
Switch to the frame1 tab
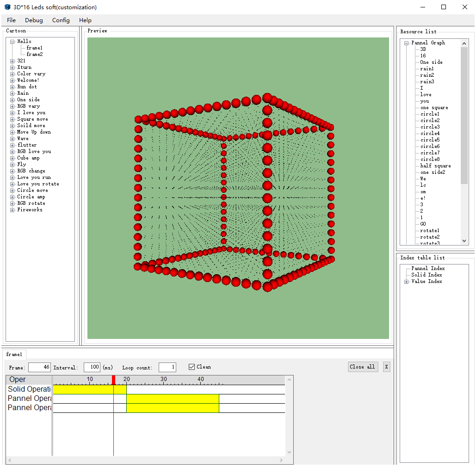[14, 354]
